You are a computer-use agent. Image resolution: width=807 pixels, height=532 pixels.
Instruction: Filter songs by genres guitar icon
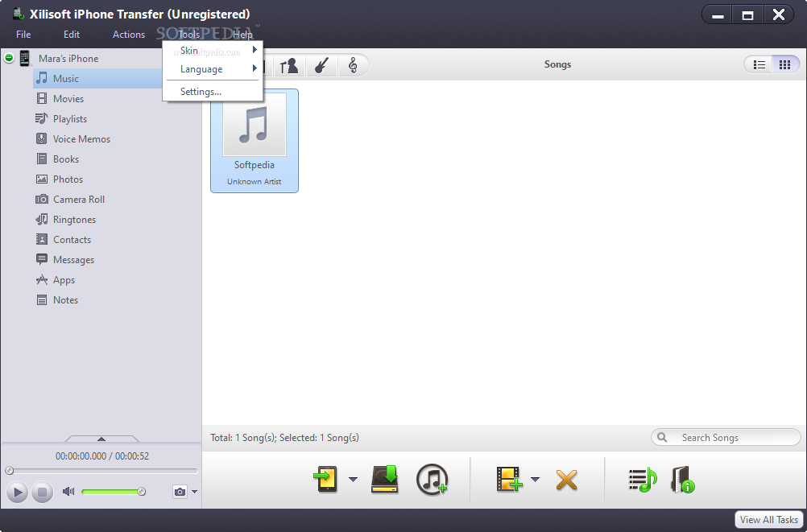click(321, 65)
